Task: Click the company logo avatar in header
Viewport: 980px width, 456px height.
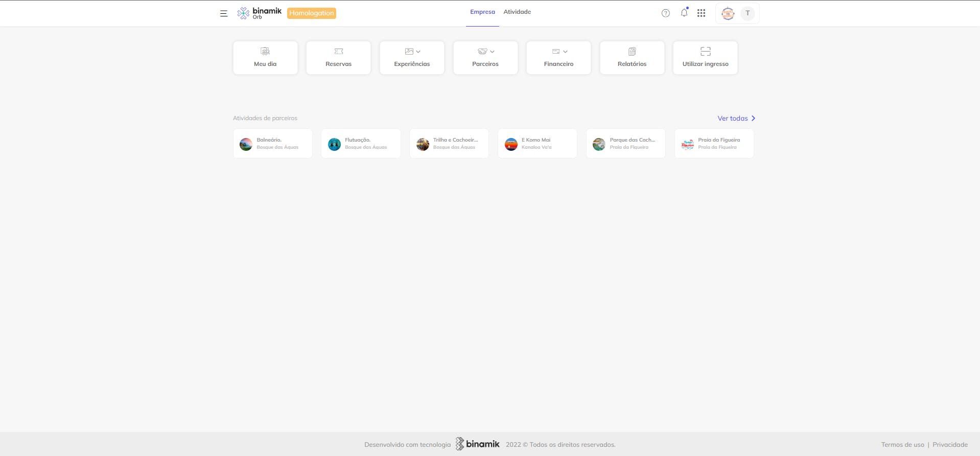Action: (728, 13)
